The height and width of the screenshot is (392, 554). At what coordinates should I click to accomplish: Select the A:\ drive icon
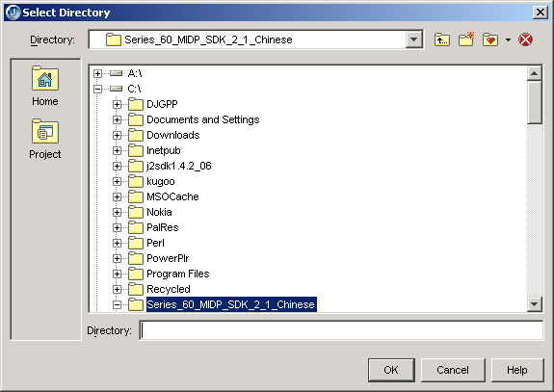click(116, 73)
